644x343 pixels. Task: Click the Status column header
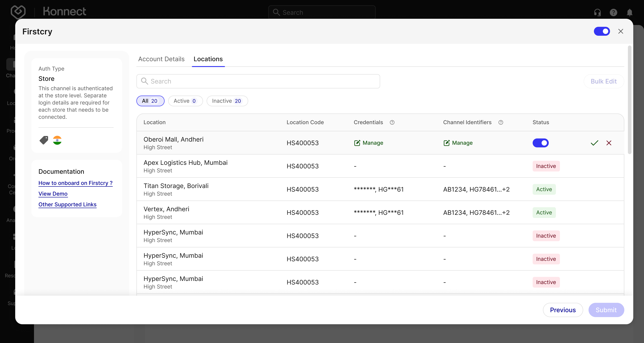coord(541,122)
